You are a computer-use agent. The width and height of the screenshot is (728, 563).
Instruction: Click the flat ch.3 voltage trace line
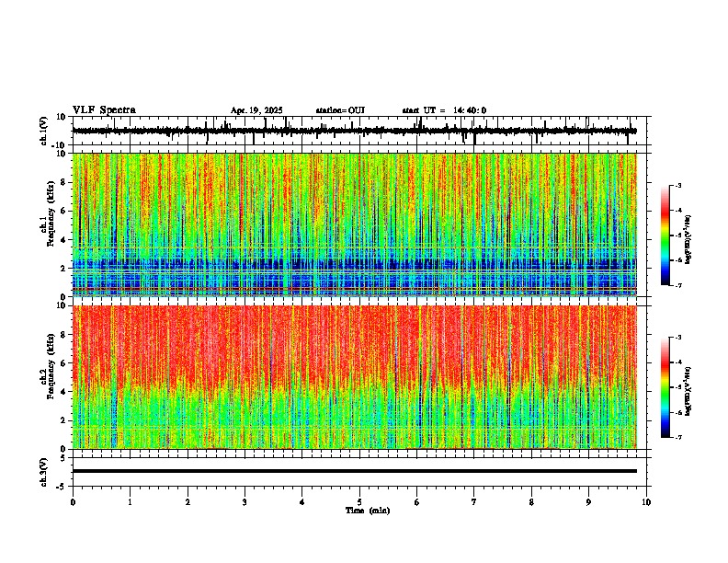click(x=355, y=471)
